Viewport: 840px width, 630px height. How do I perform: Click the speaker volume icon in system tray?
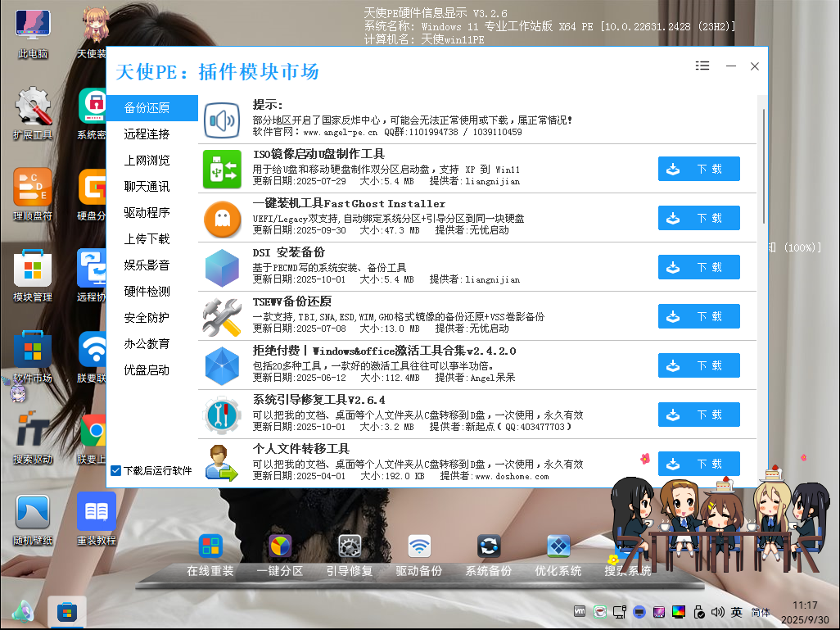click(718, 612)
